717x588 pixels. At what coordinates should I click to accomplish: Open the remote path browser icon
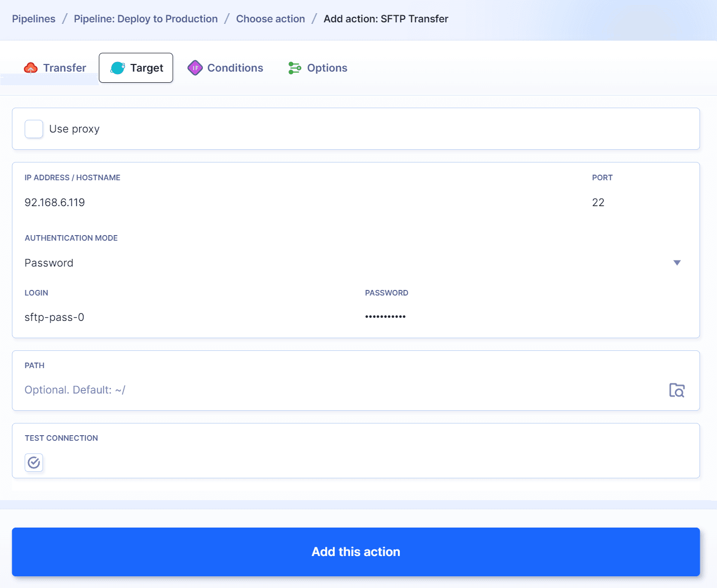677,390
